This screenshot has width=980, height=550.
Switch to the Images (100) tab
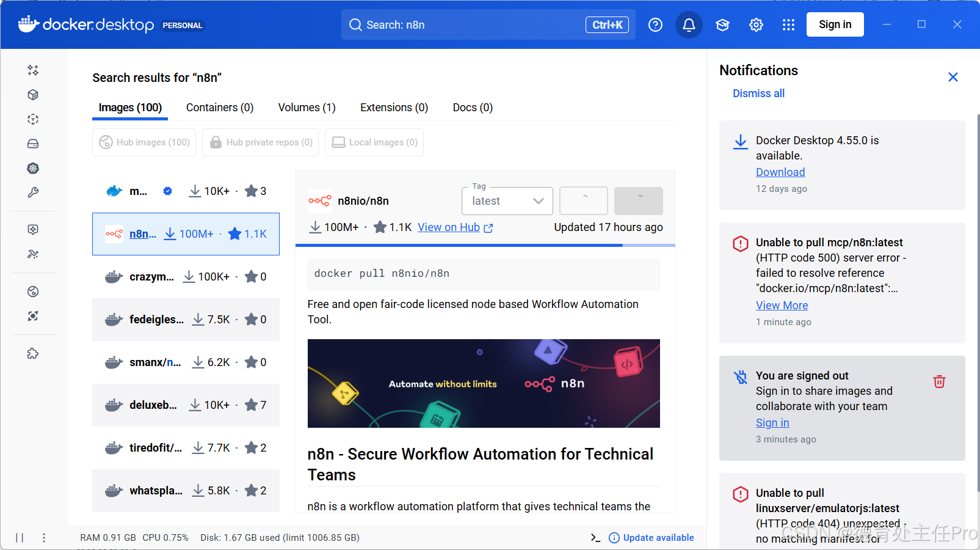click(x=130, y=108)
